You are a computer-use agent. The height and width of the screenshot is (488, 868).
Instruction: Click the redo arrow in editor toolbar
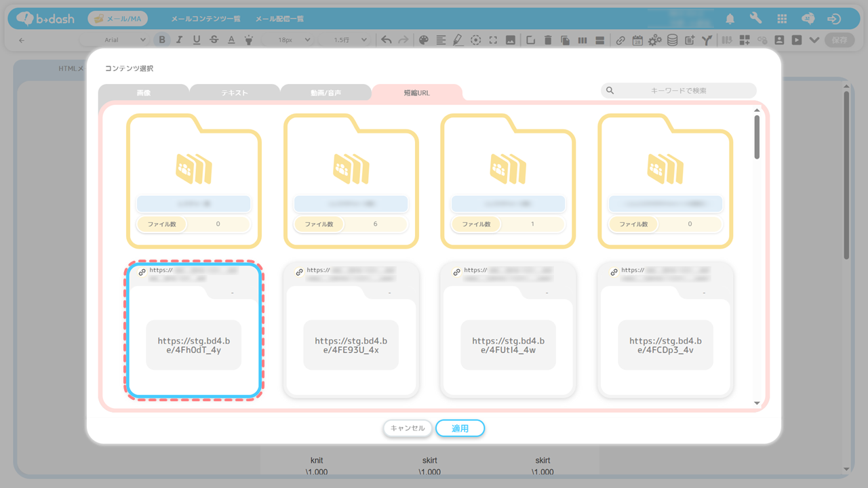pyautogui.click(x=403, y=40)
